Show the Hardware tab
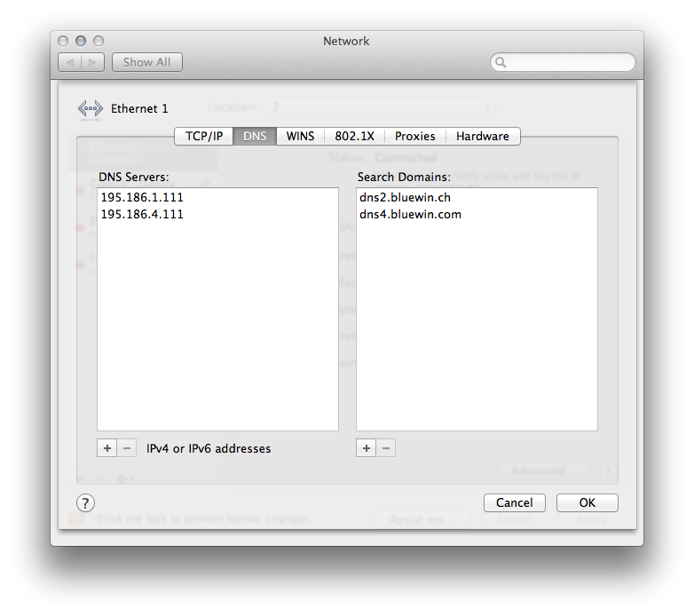 point(482,136)
